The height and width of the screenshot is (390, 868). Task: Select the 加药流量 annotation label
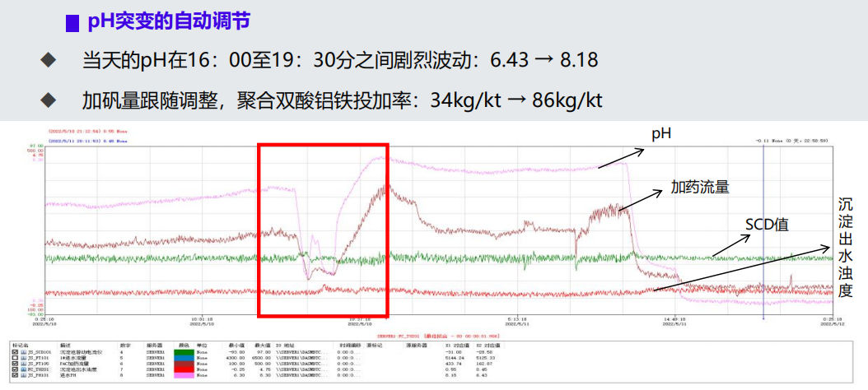[x=700, y=187]
